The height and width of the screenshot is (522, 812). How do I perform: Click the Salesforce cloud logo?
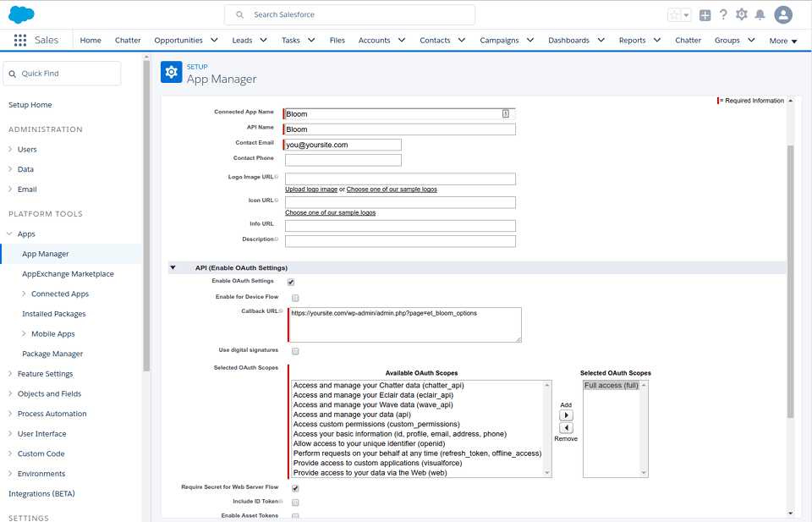point(21,13)
